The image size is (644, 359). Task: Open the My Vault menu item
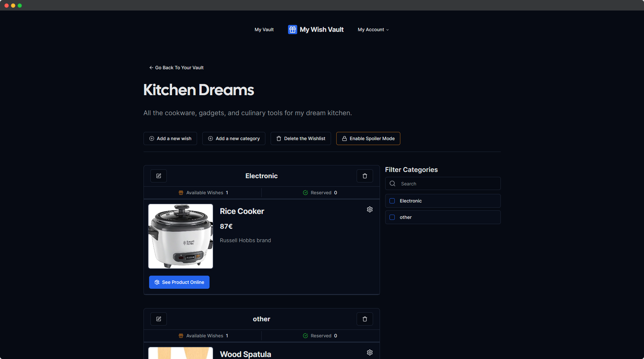pyautogui.click(x=264, y=30)
